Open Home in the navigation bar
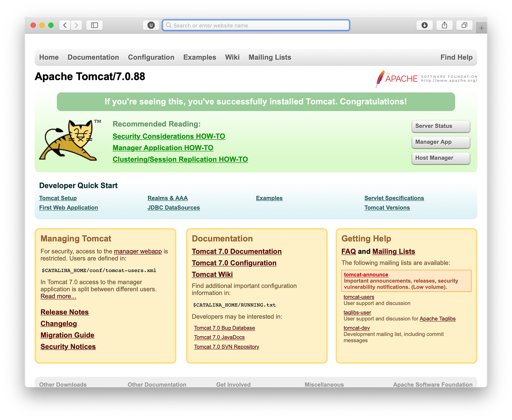The image size is (512, 420). [x=49, y=57]
